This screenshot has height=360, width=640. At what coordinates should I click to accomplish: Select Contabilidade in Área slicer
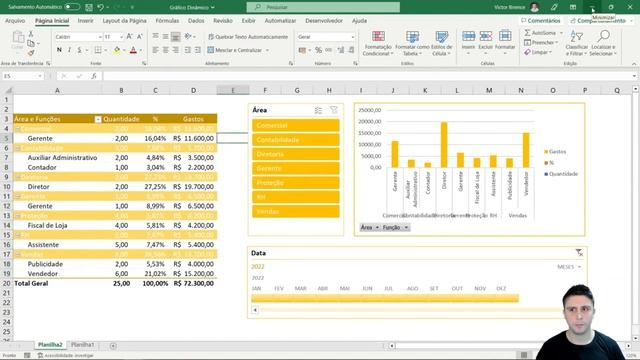296,140
